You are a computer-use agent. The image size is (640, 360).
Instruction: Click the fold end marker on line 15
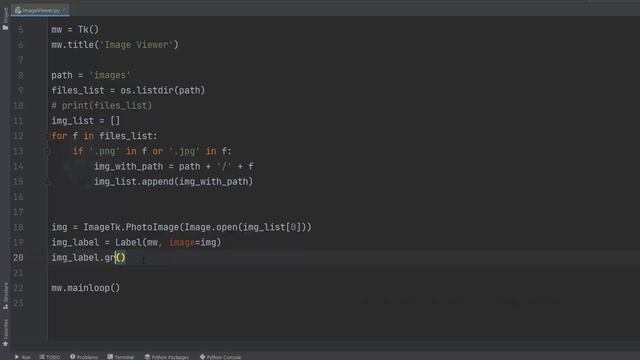[47, 182]
